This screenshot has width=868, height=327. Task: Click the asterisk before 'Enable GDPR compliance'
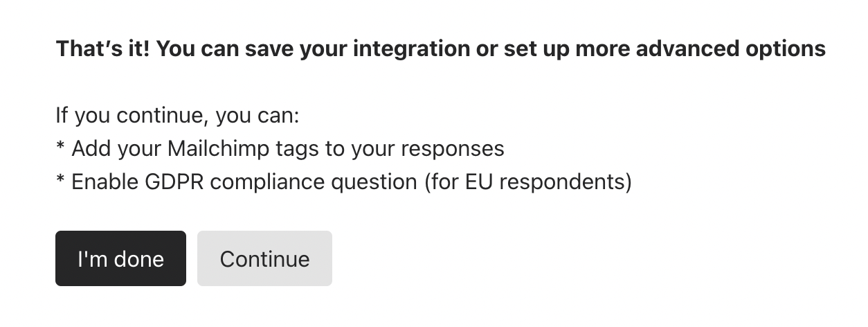60,180
